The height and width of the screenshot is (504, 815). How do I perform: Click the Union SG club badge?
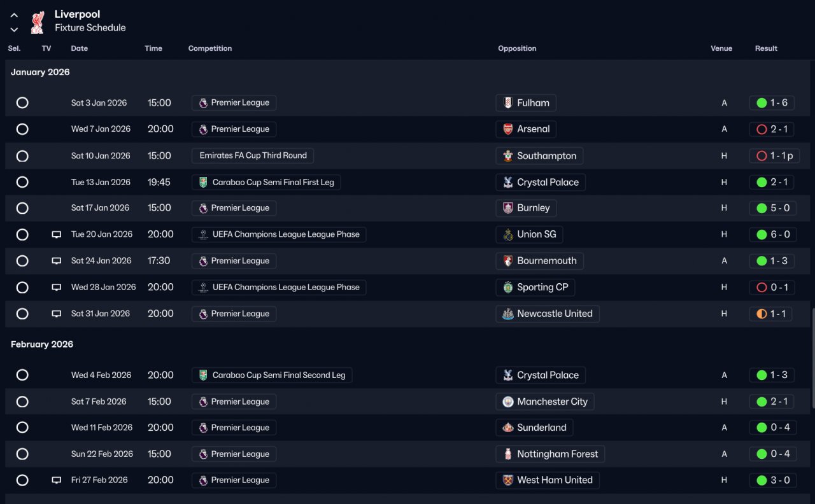pyautogui.click(x=507, y=235)
